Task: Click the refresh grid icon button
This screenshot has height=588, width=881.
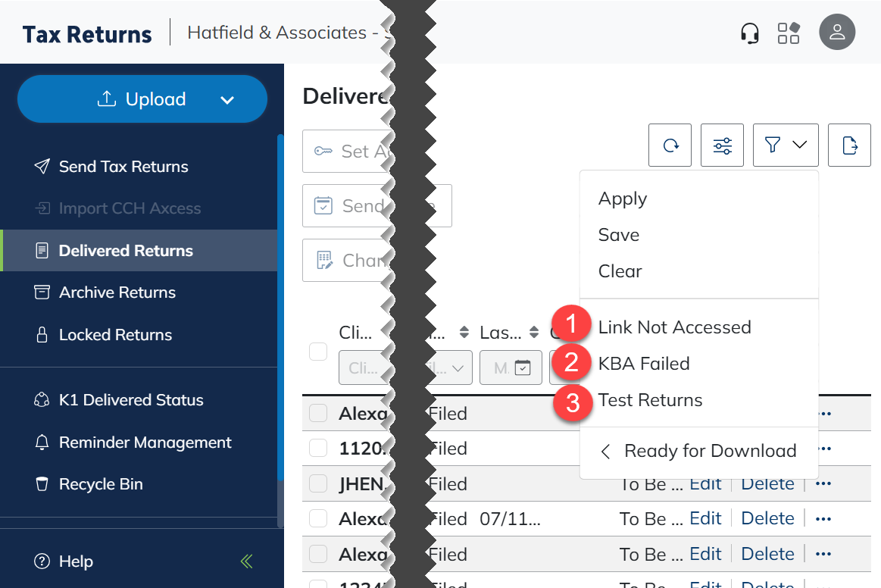Action: pos(670,145)
